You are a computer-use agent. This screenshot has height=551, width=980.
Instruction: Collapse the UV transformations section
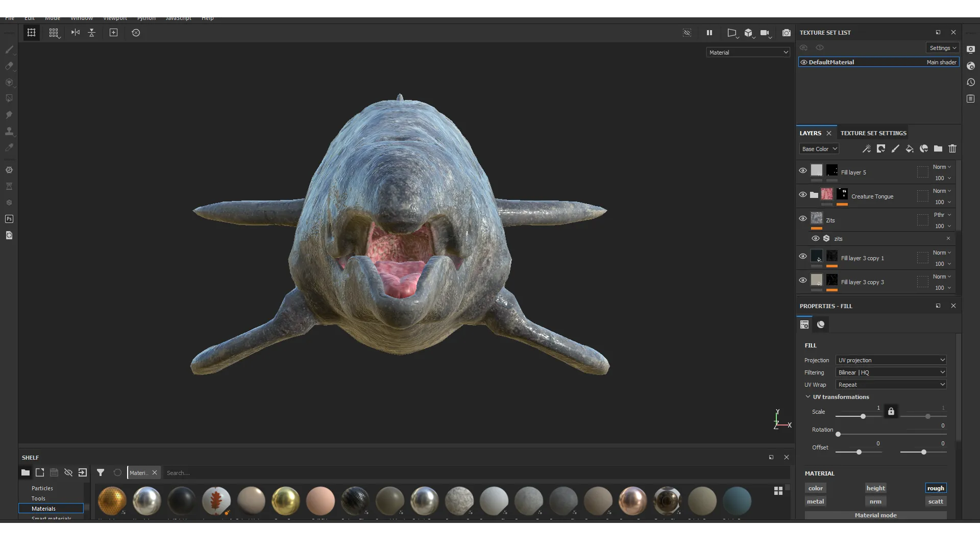(x=808, y=397)
